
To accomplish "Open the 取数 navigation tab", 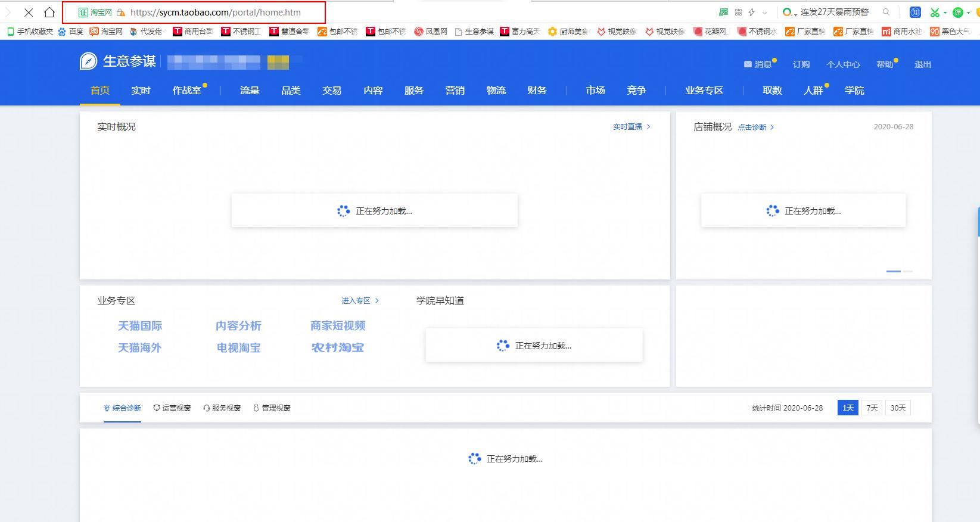I will [x=772, y=91].
